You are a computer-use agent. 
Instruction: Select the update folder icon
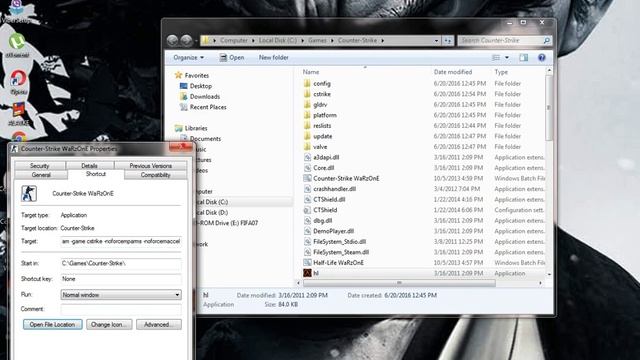307,136
